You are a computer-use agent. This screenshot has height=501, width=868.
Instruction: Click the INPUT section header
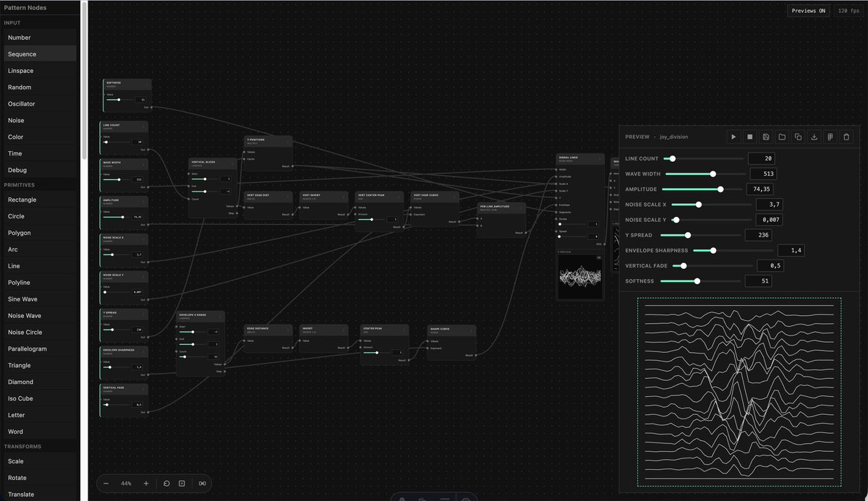tap(12, 23)
